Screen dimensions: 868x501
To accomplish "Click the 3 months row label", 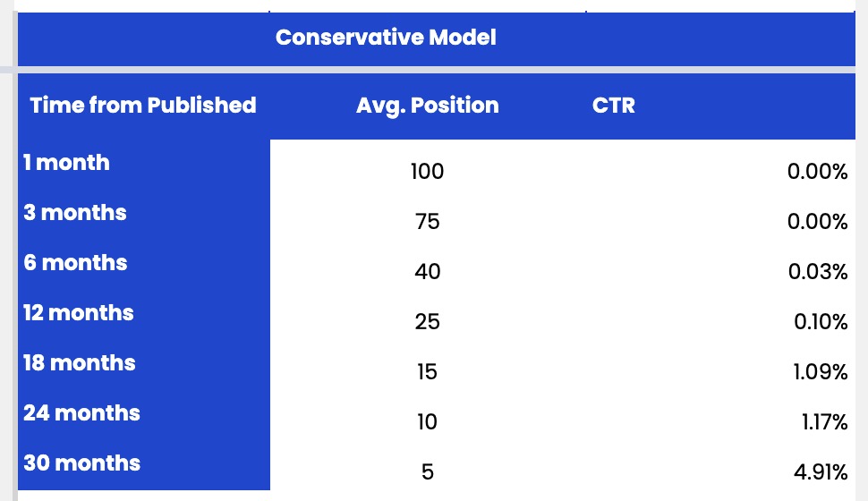I will click(x=75, y=213).
